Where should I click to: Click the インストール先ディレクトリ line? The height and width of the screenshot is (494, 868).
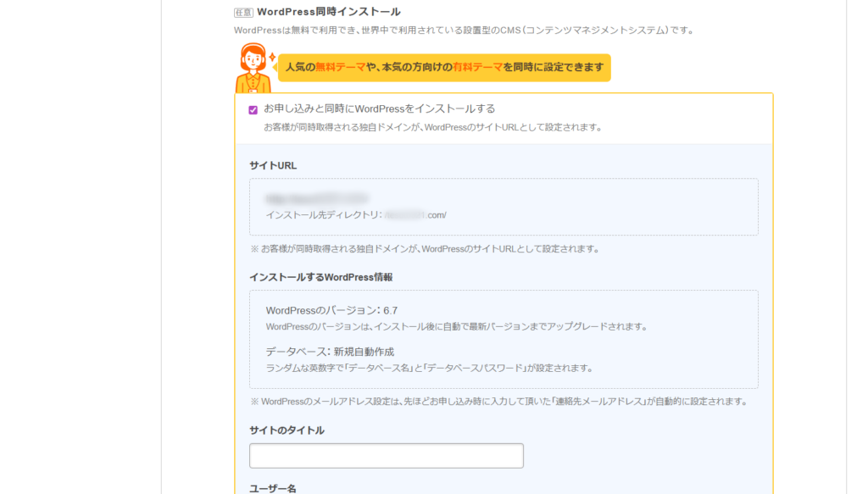[x=356, y=215]
